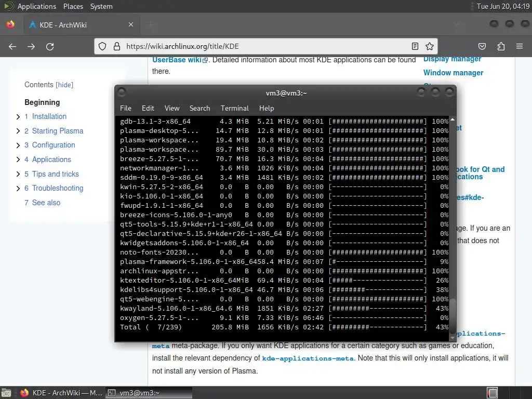Follow the kde-applications-meta link in the last paragraph
The height and width of the screenshot is (399, 532).
click(308, 358)
